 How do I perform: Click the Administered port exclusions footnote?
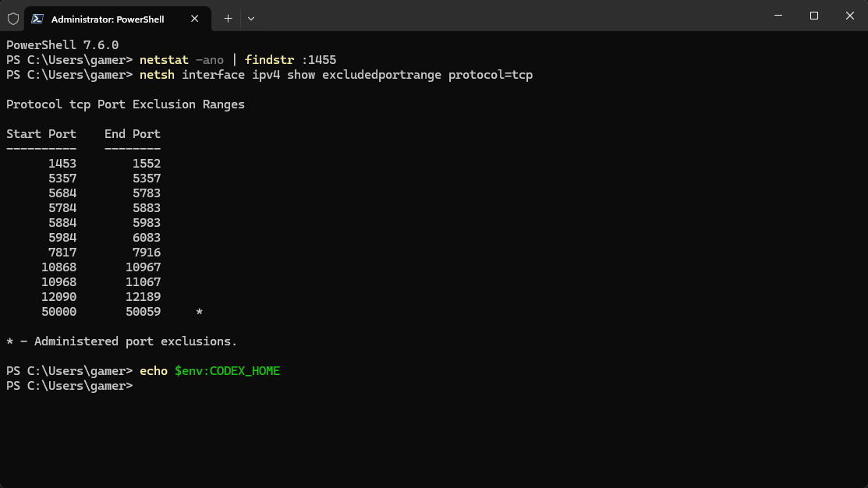tap(122, 341)
